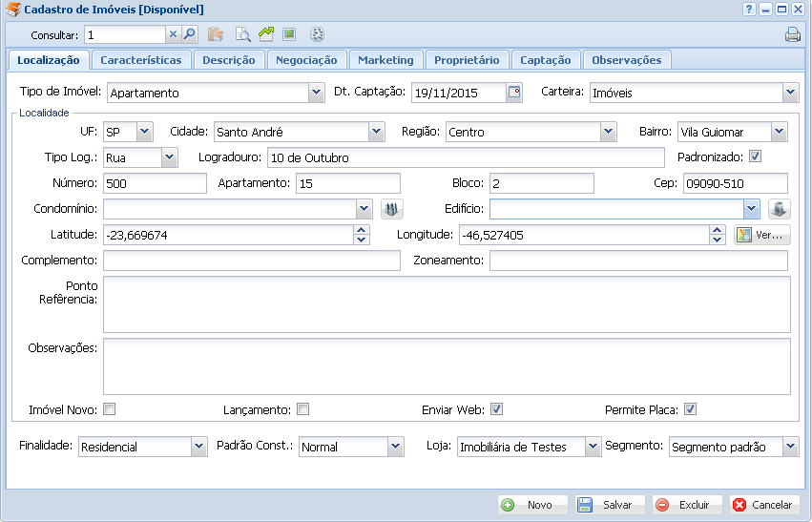This screenshot has width=812, height=522.
Task: Click the buildings icon next to Condomínio
Action: tap(392, 209)
